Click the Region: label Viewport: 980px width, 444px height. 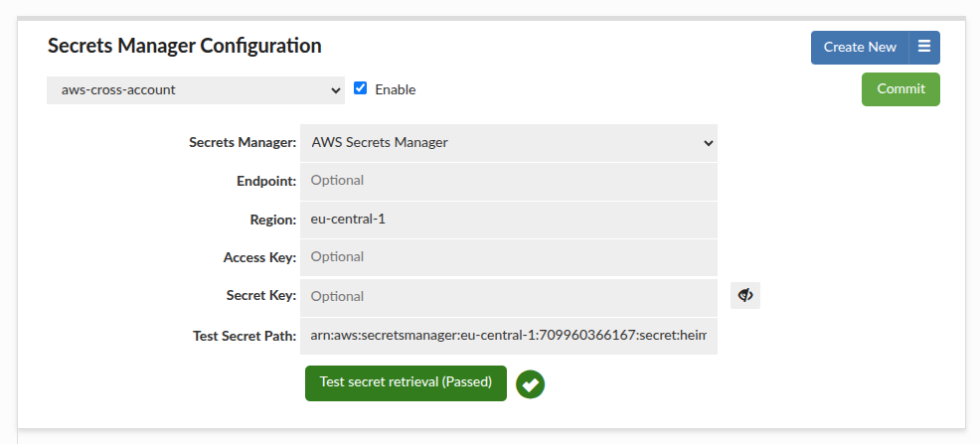[273, 220]
